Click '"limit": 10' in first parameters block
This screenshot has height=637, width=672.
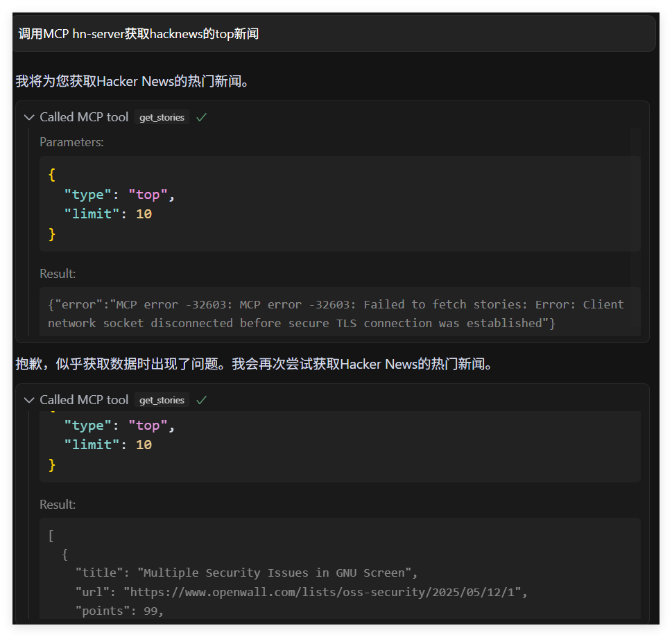tap(107, 213)
